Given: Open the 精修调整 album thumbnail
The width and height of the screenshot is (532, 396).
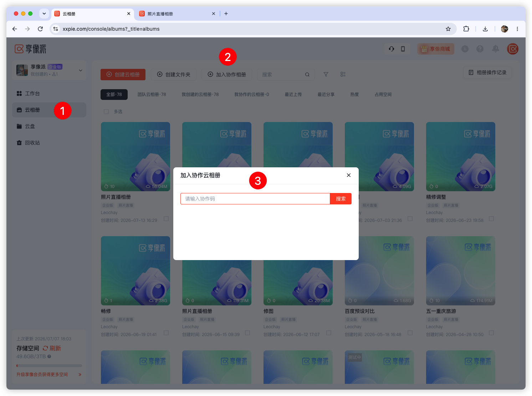Looking at the screenshot, I should (x=461, y=157).
